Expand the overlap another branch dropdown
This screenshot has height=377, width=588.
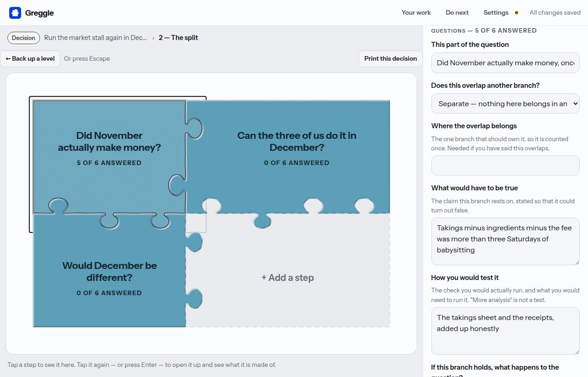coord(505,103)
